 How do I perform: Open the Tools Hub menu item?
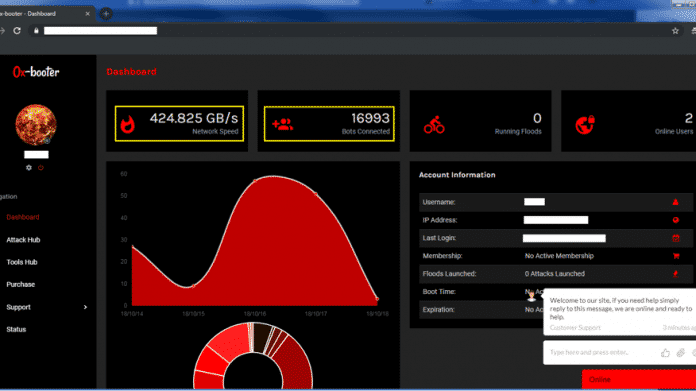22,262
